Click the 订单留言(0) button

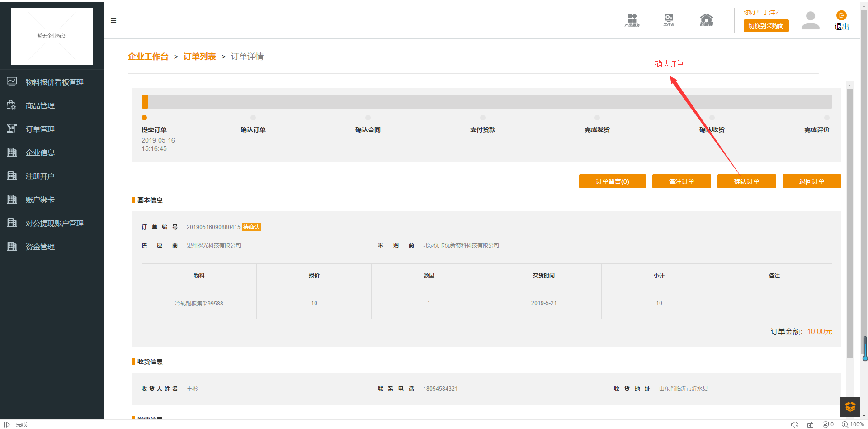coord(612,181)
